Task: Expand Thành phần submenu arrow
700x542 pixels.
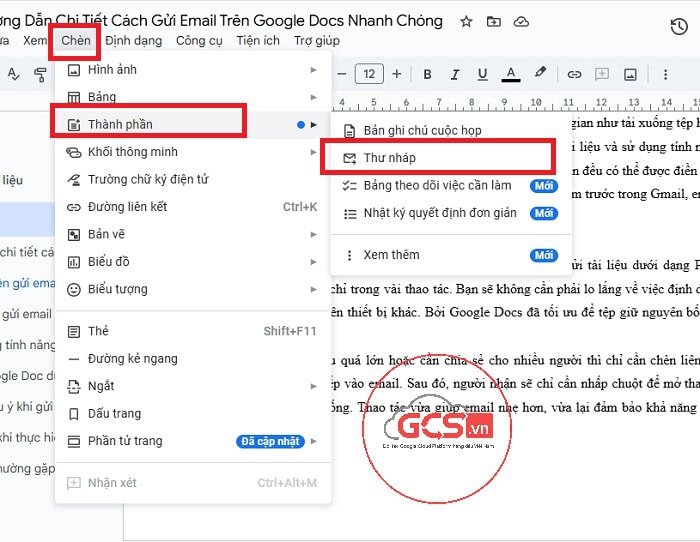Action: coord(313,125)
